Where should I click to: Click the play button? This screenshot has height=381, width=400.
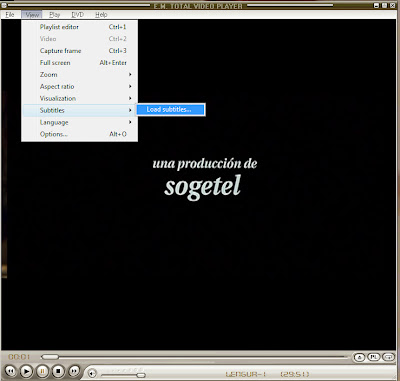26,371
